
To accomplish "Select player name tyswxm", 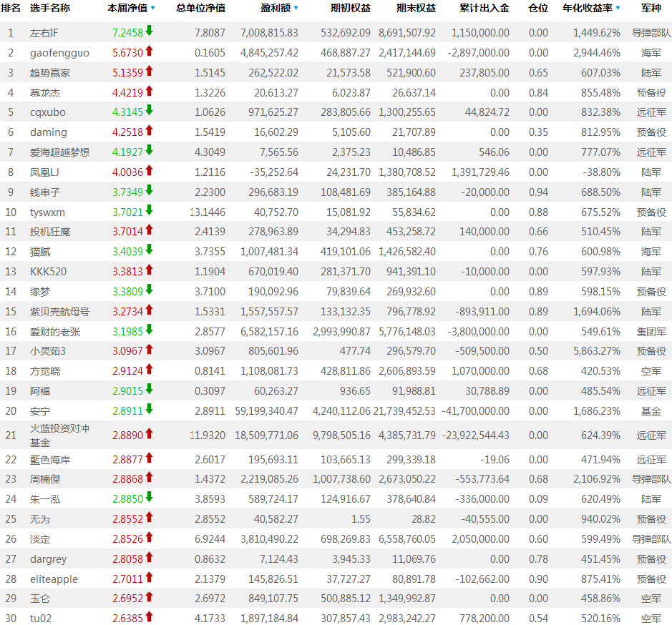I will coord(47,212).
